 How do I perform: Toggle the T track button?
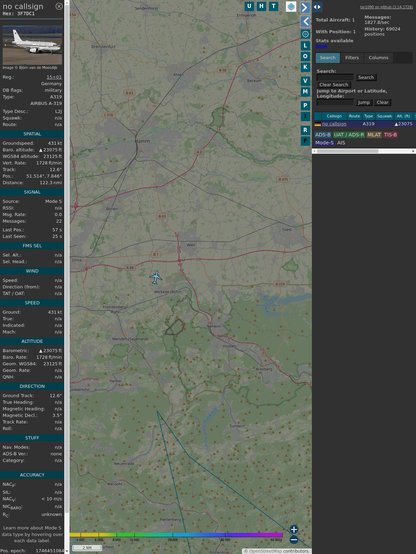[x=273, y=6]
